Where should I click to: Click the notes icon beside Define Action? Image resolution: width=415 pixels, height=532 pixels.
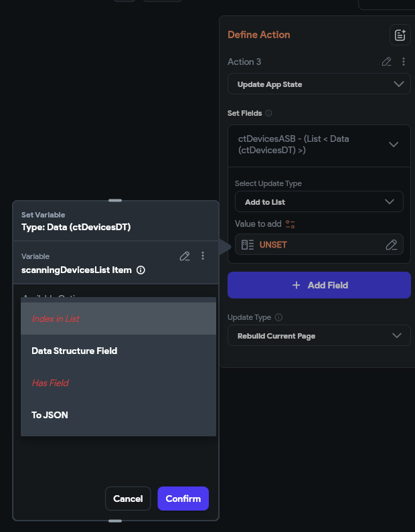[400, 35]
